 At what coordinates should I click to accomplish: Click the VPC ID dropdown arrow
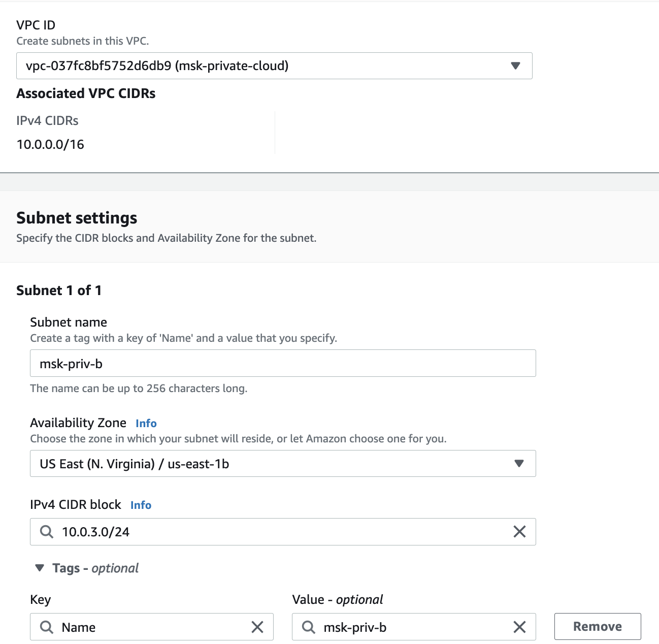point(515,66)
